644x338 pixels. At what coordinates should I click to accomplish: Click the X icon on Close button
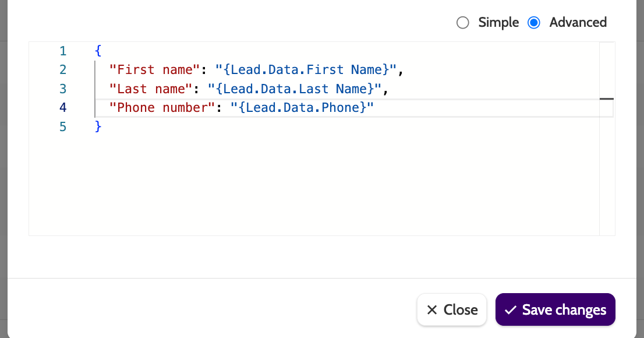[x=432, y=310]
